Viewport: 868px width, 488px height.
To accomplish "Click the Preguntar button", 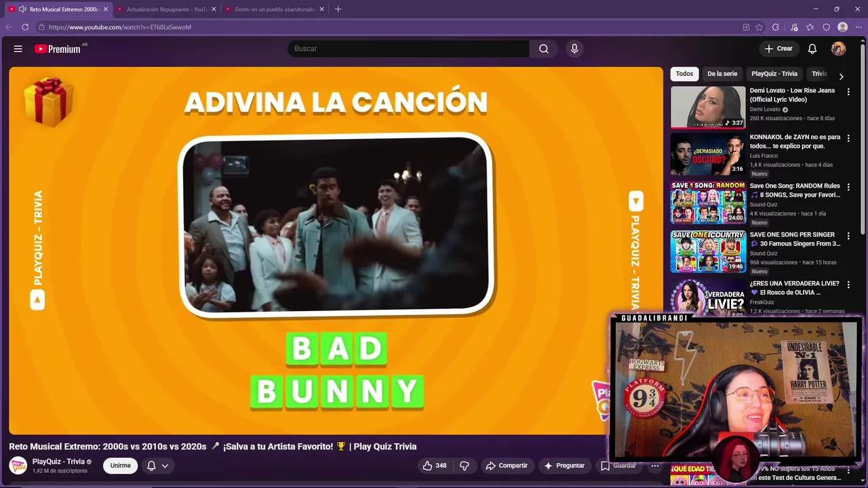I will click(x=564, y=466).
